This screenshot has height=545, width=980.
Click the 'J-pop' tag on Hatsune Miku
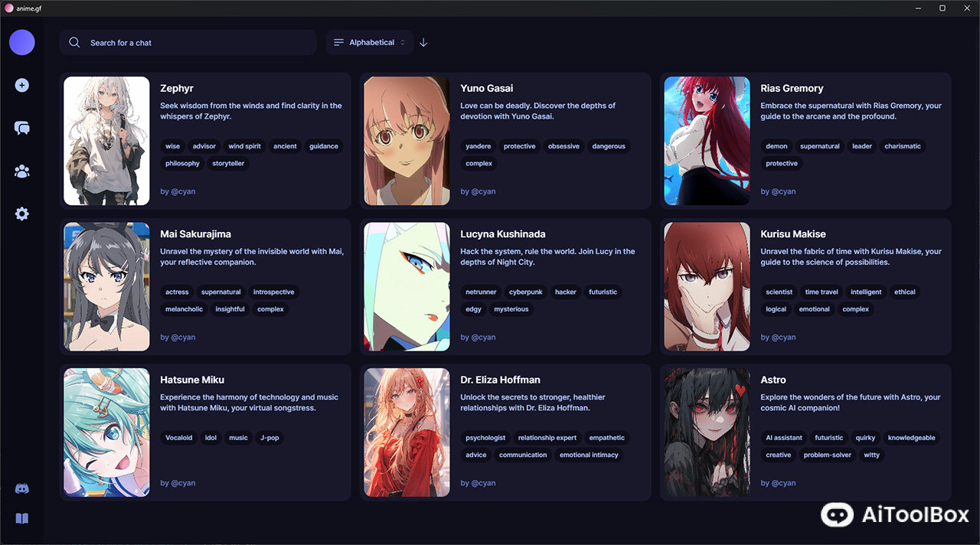pos(269,438)
